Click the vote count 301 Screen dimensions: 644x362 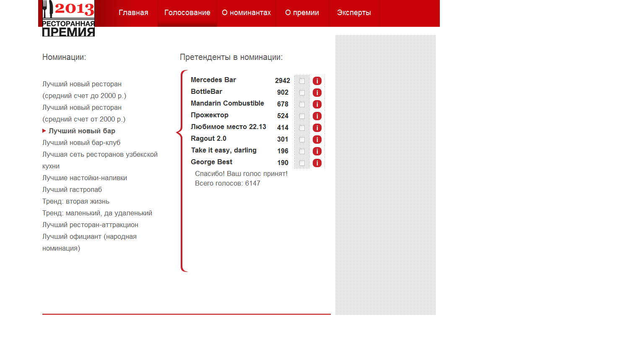pyautogui.click(x=283, y=139)
